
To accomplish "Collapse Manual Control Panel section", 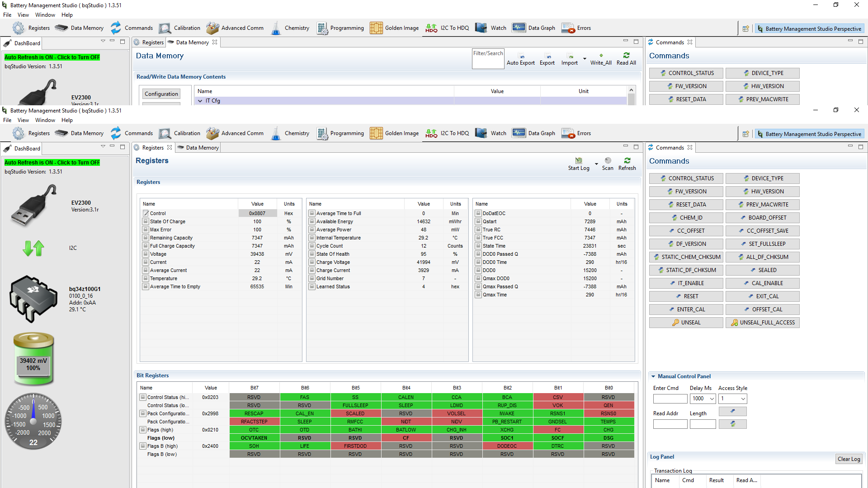I will pos(653,376).
